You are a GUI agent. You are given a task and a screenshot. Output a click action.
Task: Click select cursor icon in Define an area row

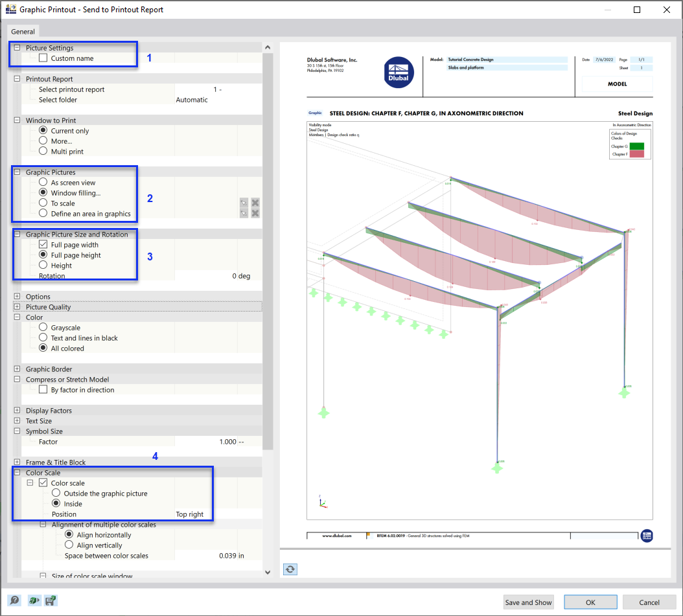coord(244,213)
